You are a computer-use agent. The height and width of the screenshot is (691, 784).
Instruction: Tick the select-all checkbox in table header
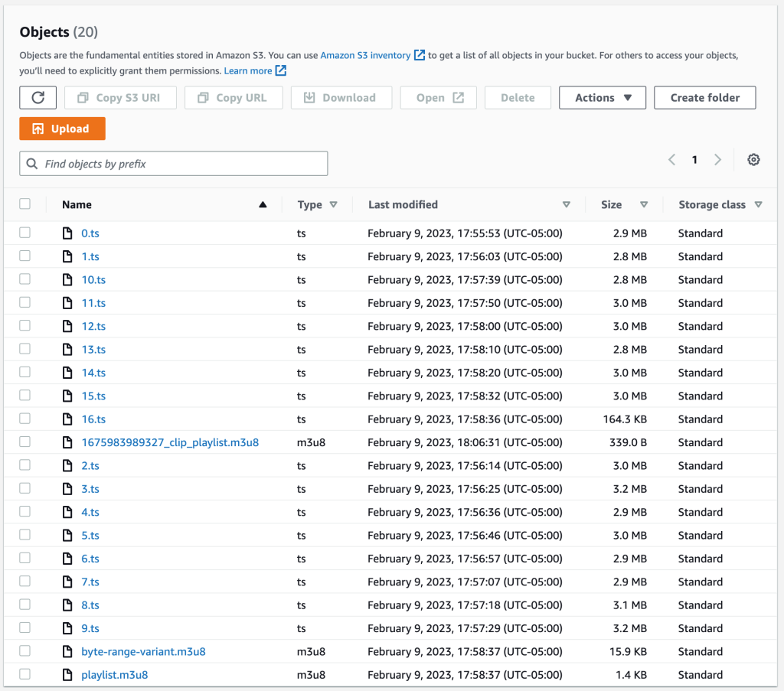[x=25, y=204]
